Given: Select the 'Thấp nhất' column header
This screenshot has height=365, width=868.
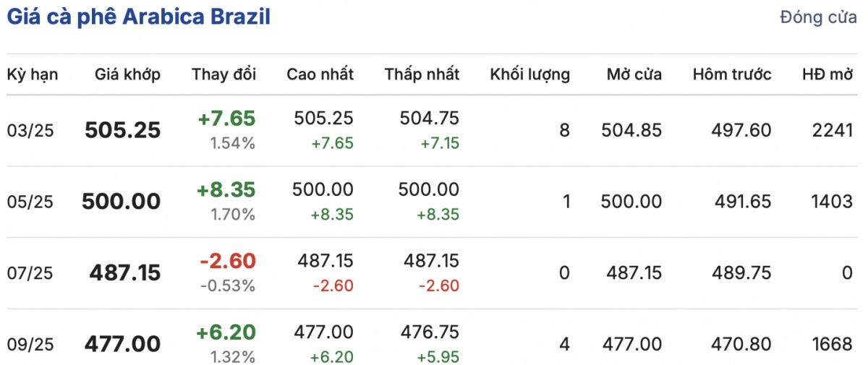Looking at the screenshot, I should (422, 74).
